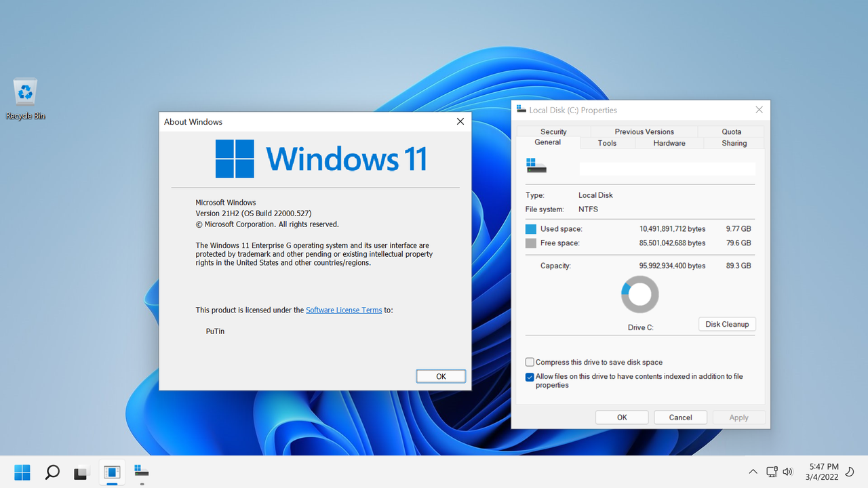Switch to the Quota tab
Image resolution: width=868 pixels, height=488 pixels.
click(731, 131)
